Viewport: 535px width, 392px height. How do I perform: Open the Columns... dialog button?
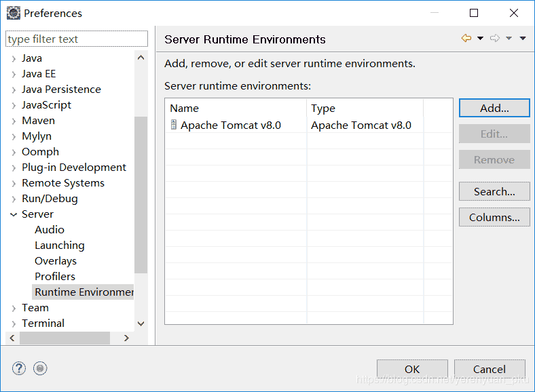(x=494, y=218)
